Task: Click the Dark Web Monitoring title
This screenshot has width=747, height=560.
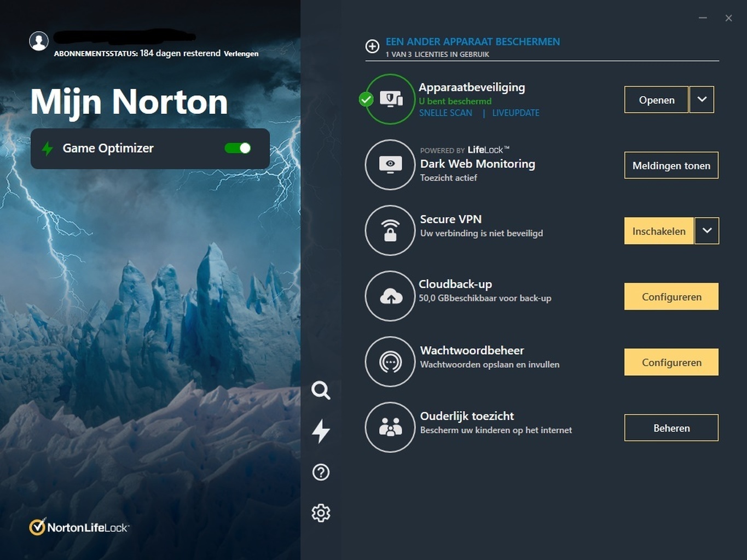Action: [x=478, y=164]
